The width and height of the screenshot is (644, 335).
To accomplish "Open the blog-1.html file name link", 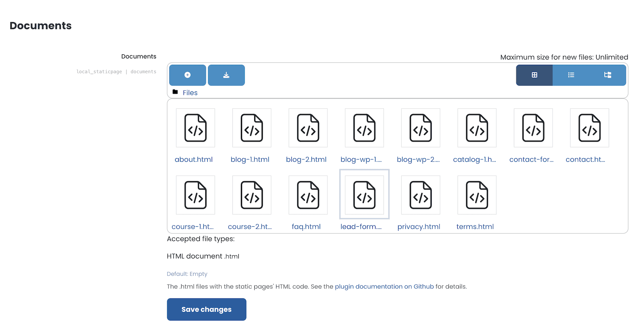I will click(250, 159).
